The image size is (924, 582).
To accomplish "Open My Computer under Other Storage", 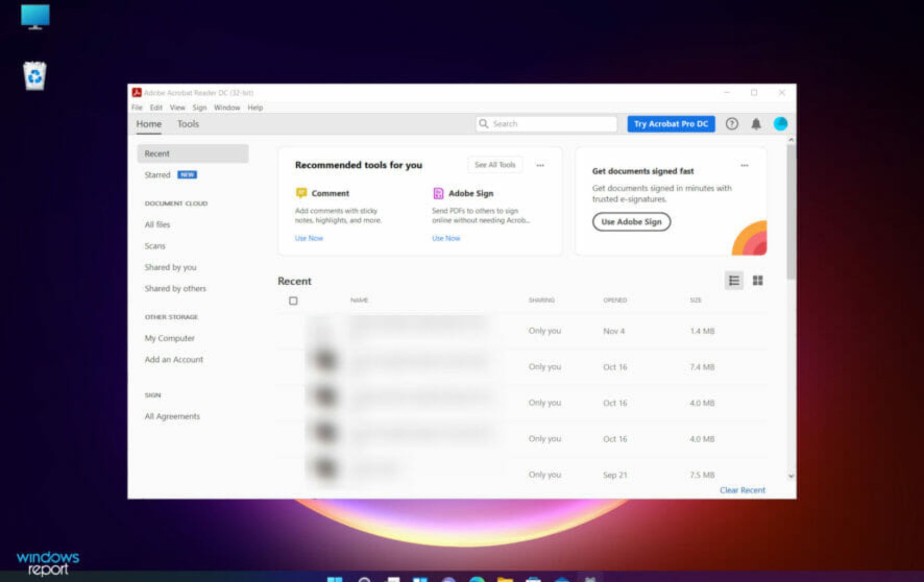I will click(170, 338).
